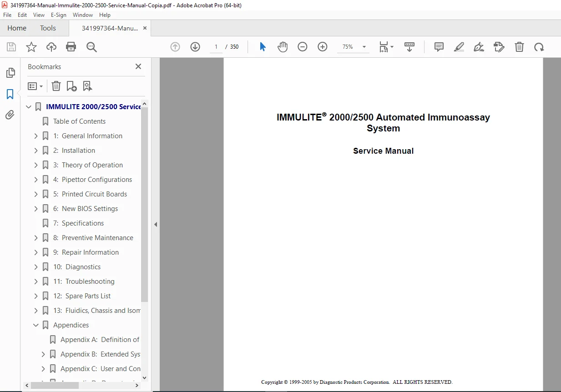Collapse navigation pane with left arrow handle

pos(155,224)
